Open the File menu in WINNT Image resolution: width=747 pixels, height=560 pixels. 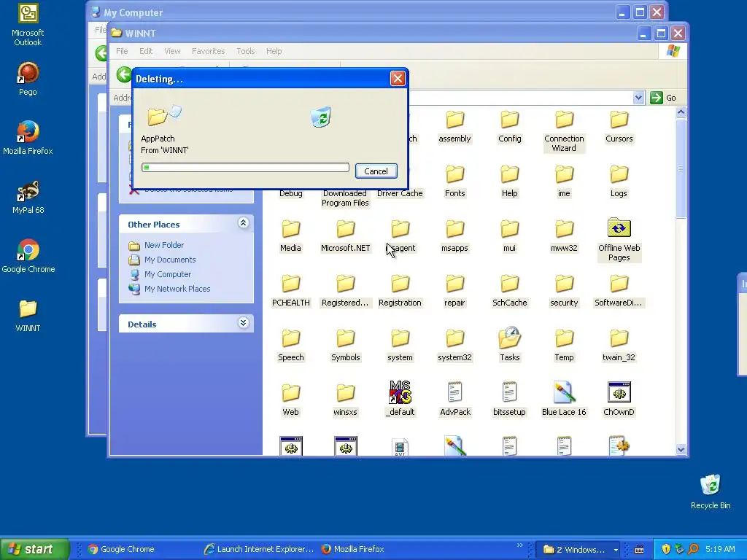[x=122, y=51]
